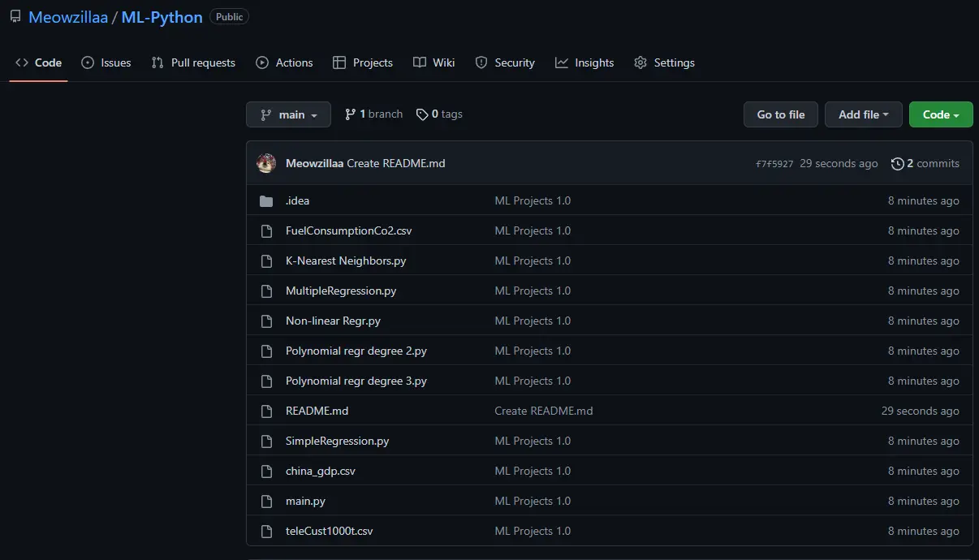Switch to the Issues tab

click(x=106, y=62)
